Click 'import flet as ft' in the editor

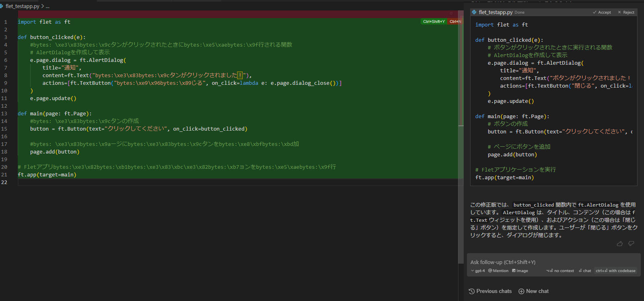(44, 22)
